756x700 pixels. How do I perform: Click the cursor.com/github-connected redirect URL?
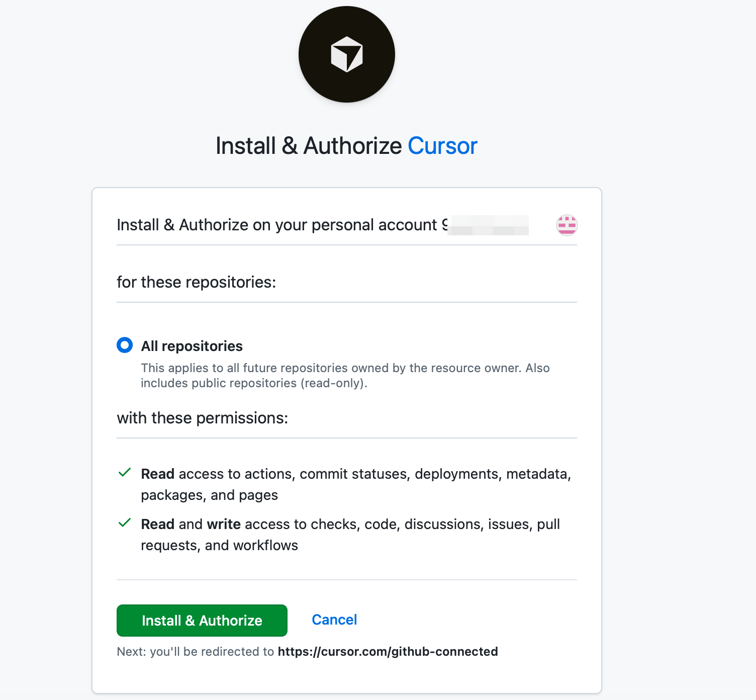click(388, 652)
